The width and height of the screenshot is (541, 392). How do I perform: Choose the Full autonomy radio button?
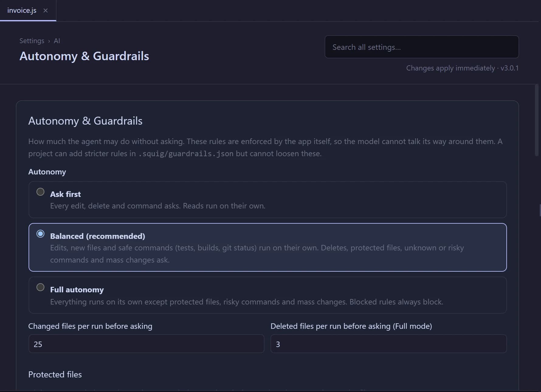point(40,287)
